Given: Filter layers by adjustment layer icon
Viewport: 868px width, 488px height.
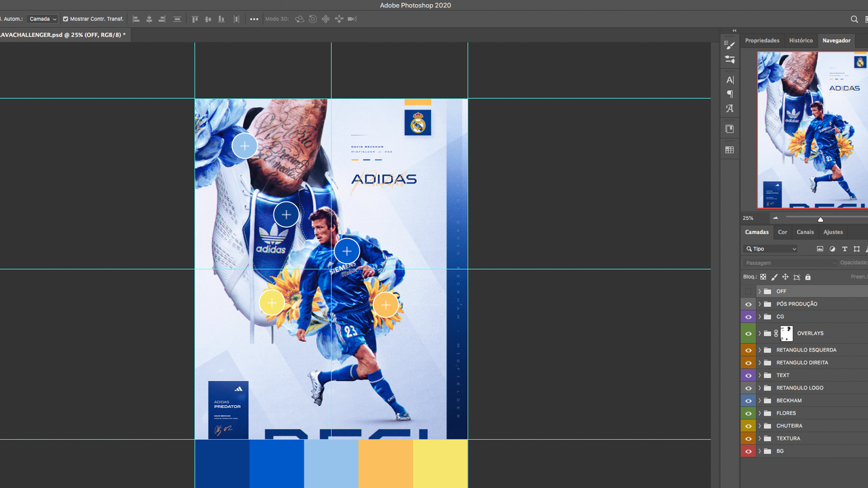Looking at the screenshot, I should coord(832,249).
